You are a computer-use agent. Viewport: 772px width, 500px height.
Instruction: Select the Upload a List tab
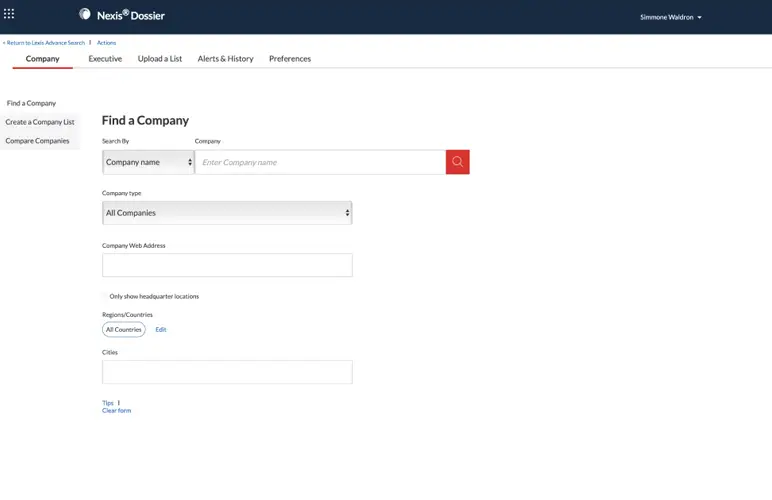click(160, 59)
